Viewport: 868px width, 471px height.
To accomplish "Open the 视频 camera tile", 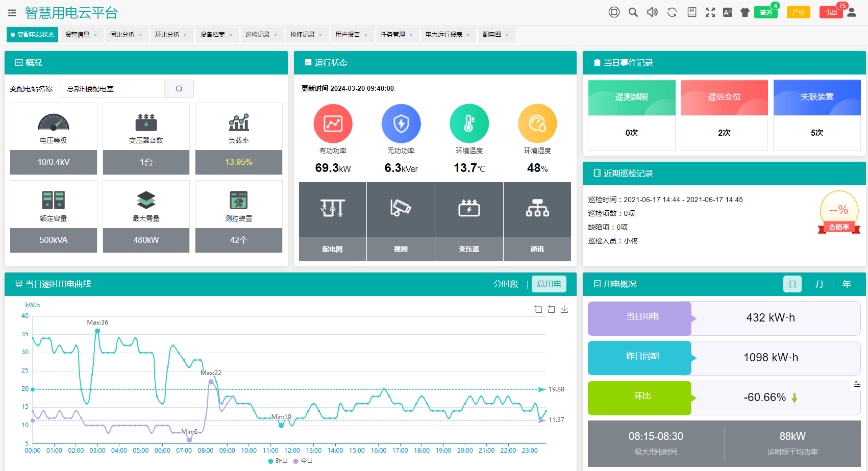I will pyautogui.click(x=401, y=222).
